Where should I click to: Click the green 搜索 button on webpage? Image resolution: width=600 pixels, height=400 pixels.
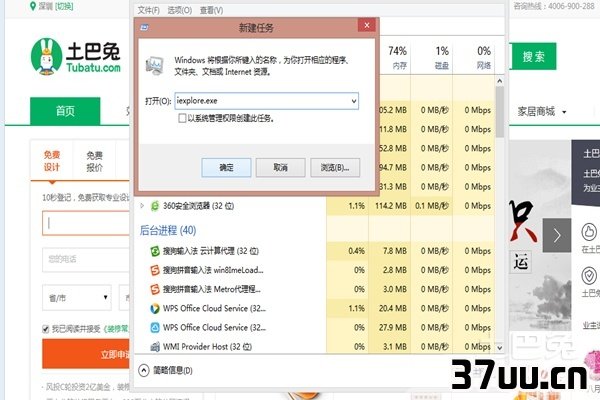coord(533,57)
